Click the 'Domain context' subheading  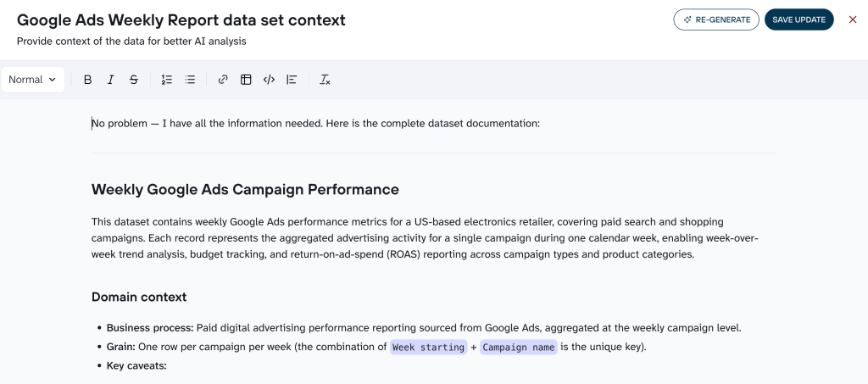pyautogui.click(x=139, y=298)
